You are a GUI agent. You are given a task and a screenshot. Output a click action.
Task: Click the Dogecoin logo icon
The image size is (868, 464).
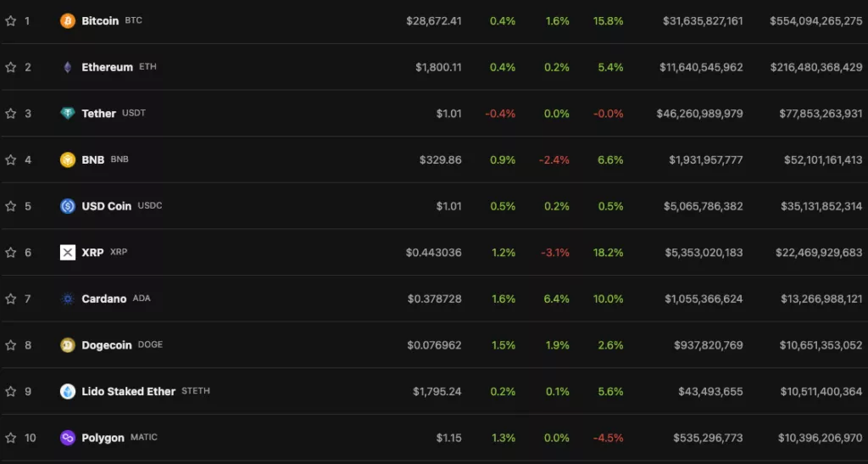click(x=68, y=345)
